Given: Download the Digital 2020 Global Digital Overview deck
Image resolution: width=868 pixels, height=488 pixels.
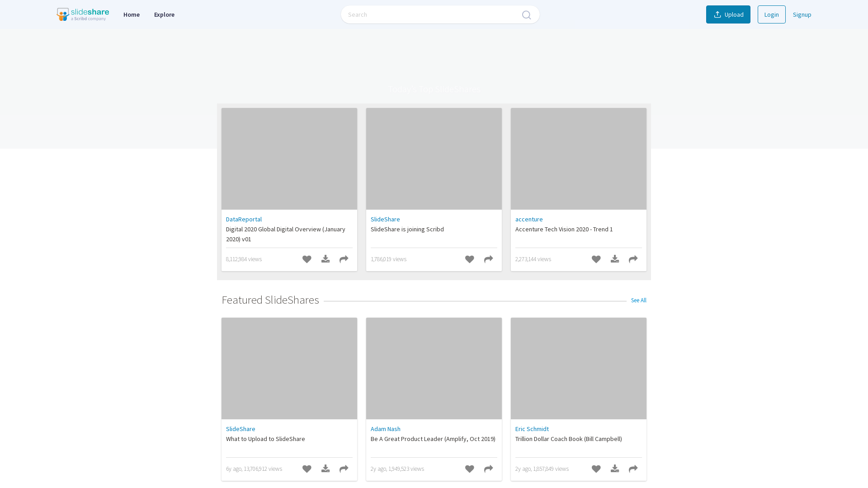Looking at the screenshot, I should (x=325, y=259).
